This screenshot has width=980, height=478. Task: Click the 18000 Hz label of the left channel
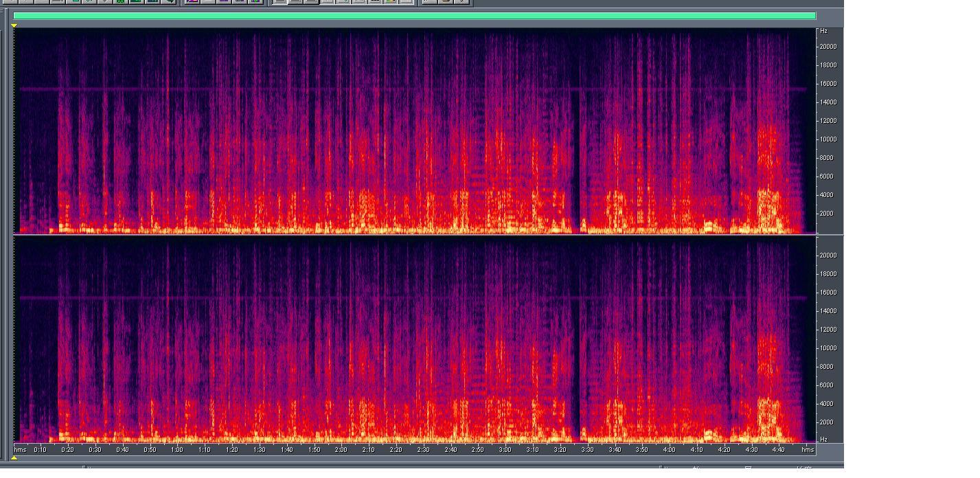[x=828, y=65]
